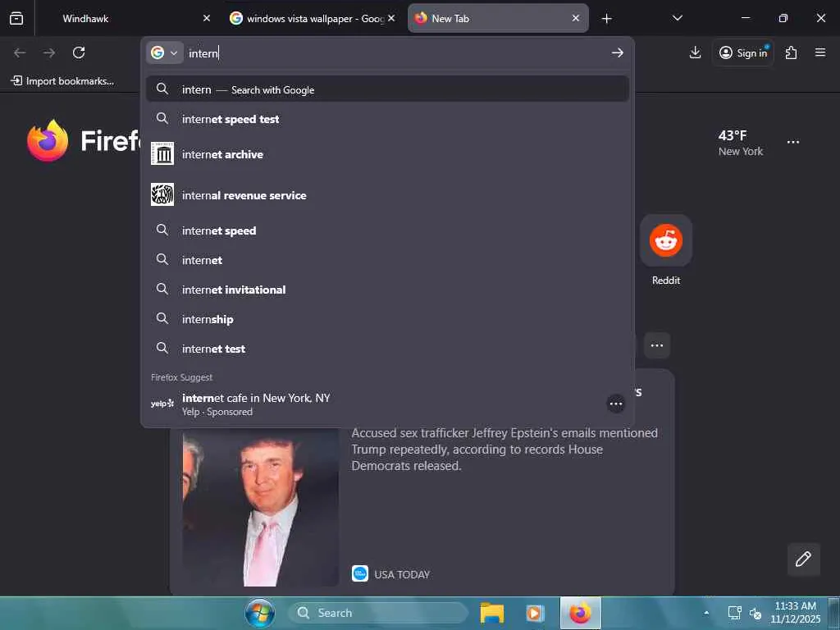The width and height of the screenshot is (840, 630).
Task: Open the weather widget options menu
Action: [793, 142]
